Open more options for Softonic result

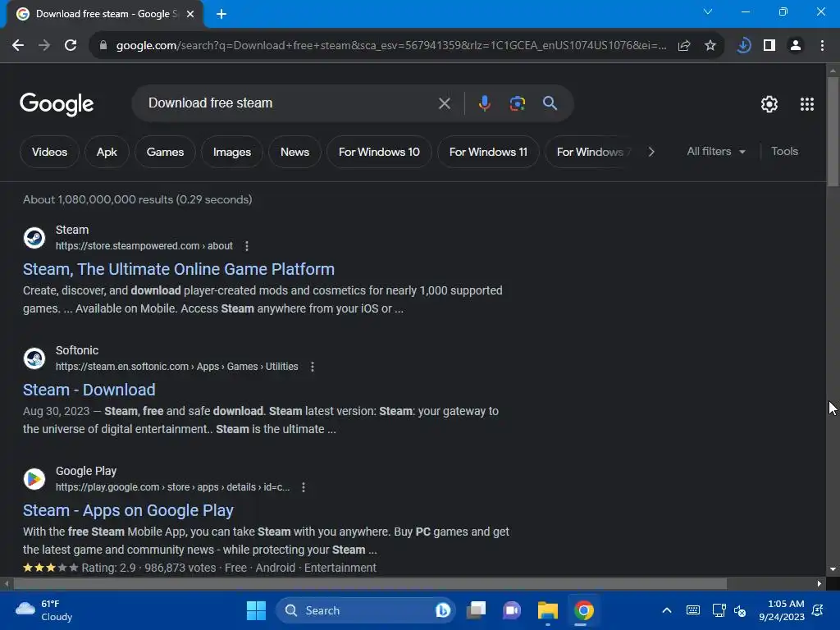(x=313, y=367)
